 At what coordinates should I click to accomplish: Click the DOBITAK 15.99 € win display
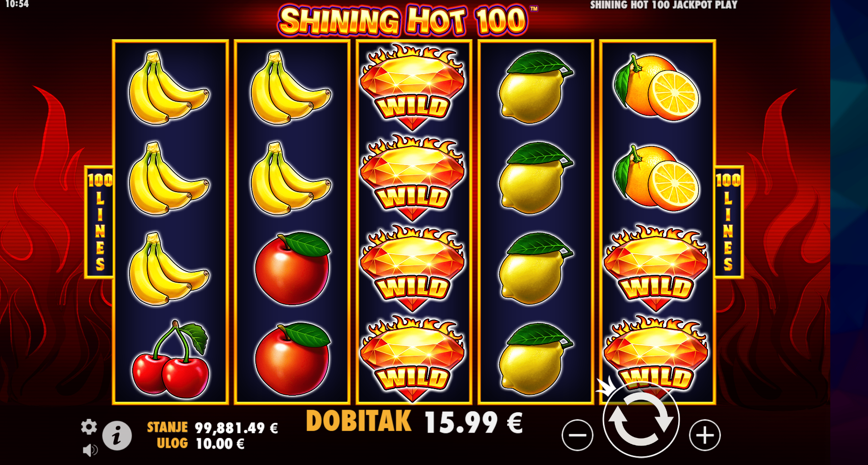pyautogui.click(x=414, y=422)
